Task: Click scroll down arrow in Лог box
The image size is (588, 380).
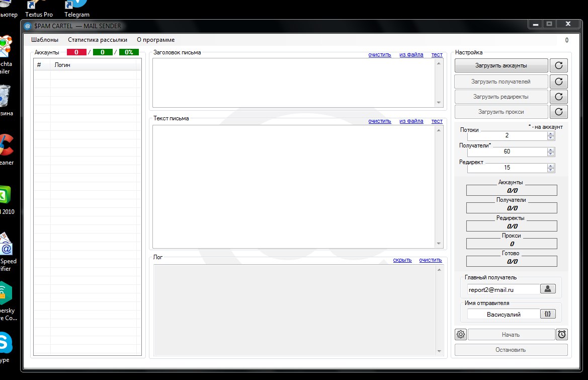Action: coord(439,351)
